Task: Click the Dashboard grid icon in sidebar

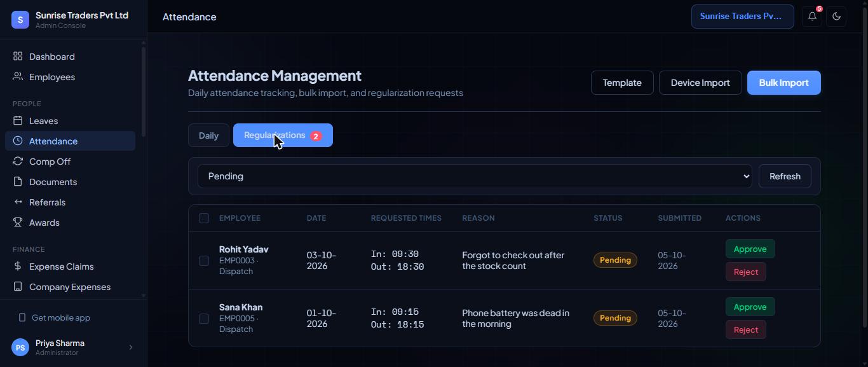Action: point(18,57)
